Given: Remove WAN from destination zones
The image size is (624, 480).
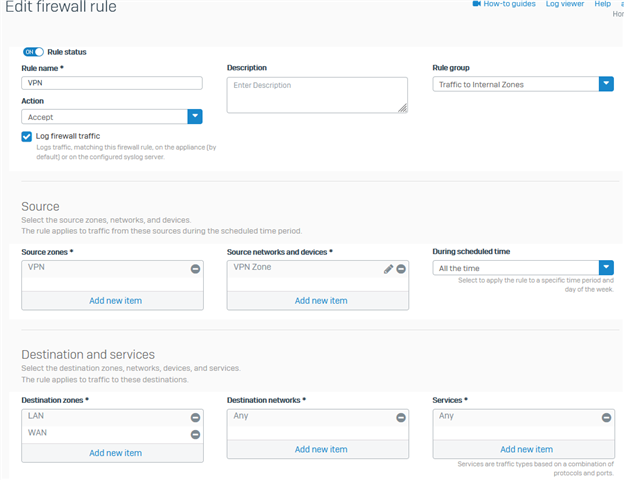Looking at the screenshot, I should point(195,434).
